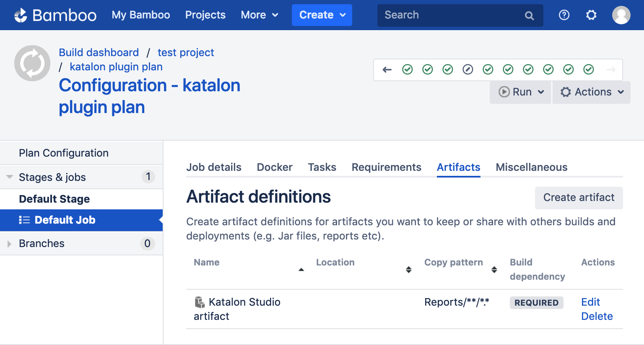The height and width of the screenshot is (345, 644).
Task: Edit the Katalon Studio artifact
Action: click(x=590, y=302)
